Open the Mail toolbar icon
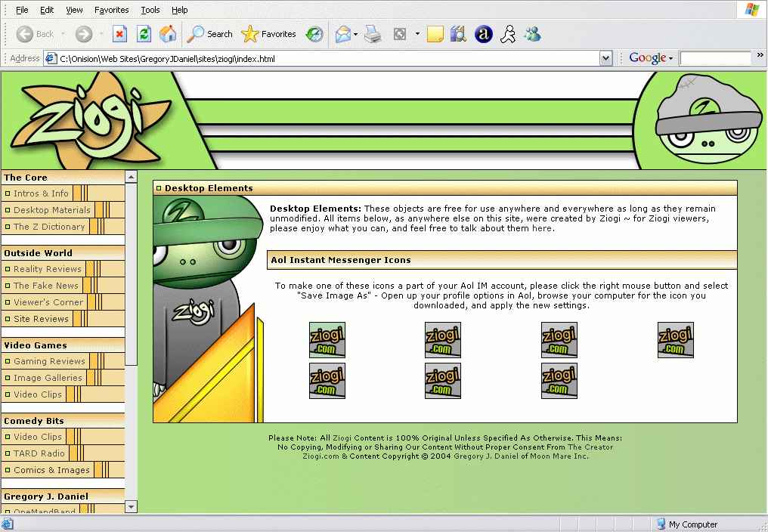 click(x=343, y=34)
